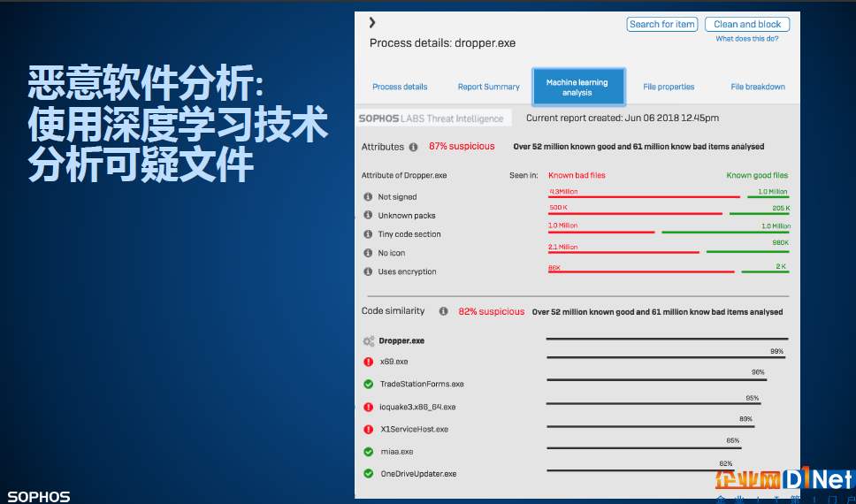The height and width of the screenshot is (504, 856).
Task: Click the info icon beside No icon
Action: point(368,253)
